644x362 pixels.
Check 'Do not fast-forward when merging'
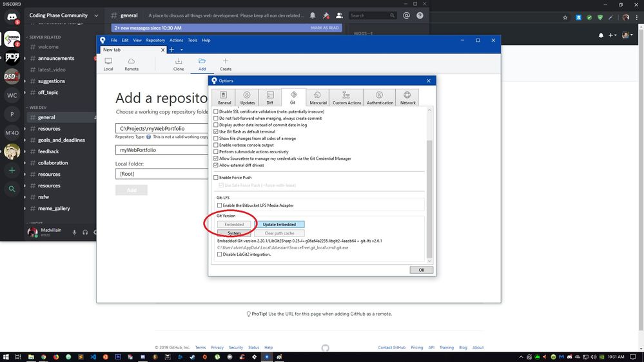(x=215, y=119)
